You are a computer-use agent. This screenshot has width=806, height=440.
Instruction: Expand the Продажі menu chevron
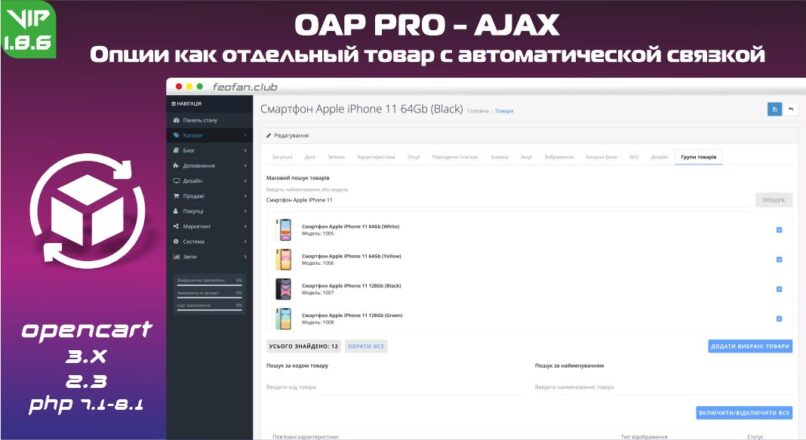click(x=245, y=196)
